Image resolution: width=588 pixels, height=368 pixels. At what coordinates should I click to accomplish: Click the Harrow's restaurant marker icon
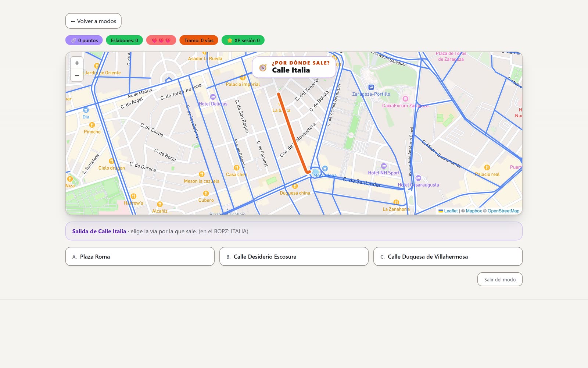click(133, 196)
